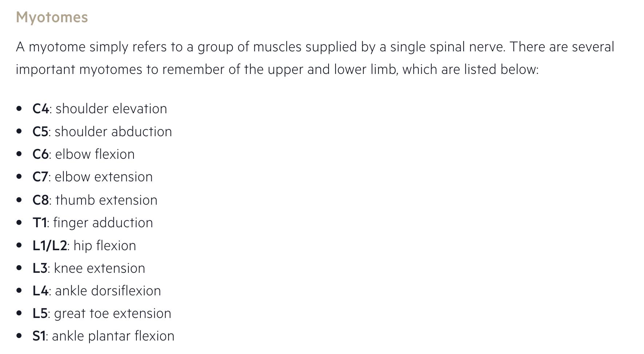Click the bold L1/L2 label

(49, 246)
